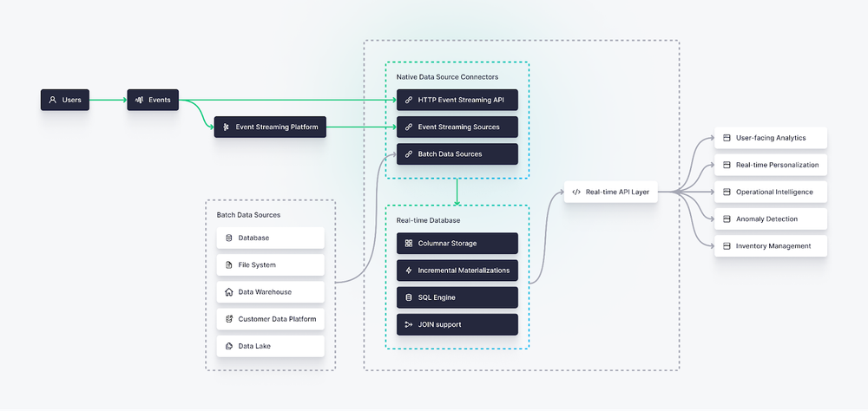
Task: Select the Real-time Personalization box
Action: coord(770,165)
